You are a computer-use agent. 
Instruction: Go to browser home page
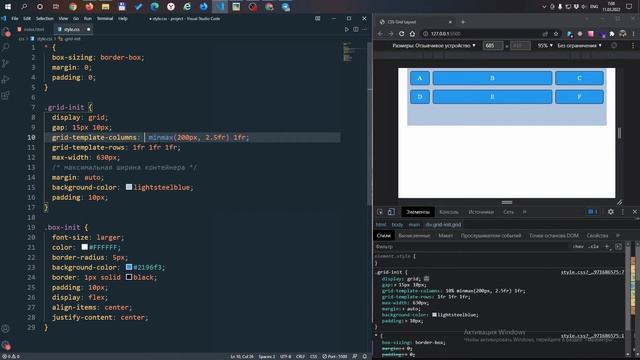[x=412, y=34]
